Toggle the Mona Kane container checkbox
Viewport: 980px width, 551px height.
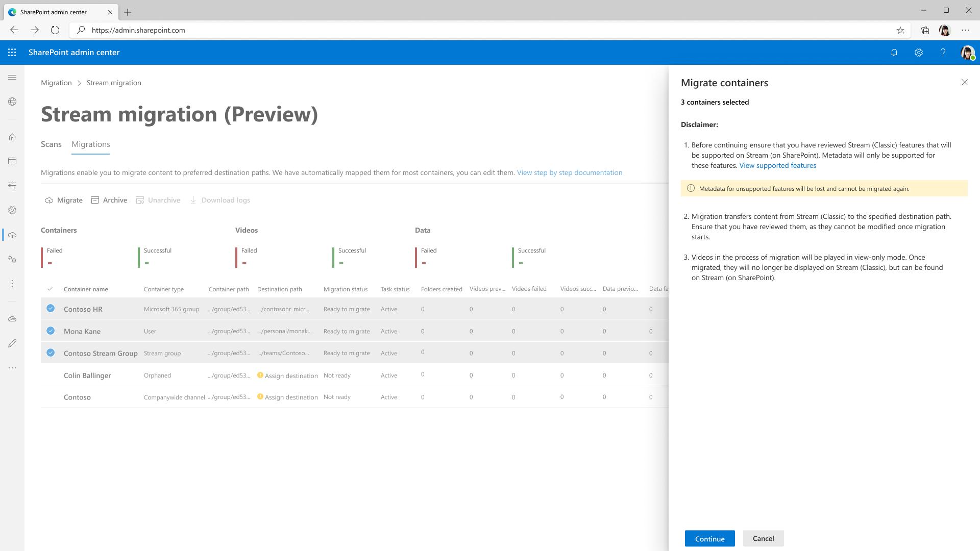pyautogui.click(x=51, y=330)
